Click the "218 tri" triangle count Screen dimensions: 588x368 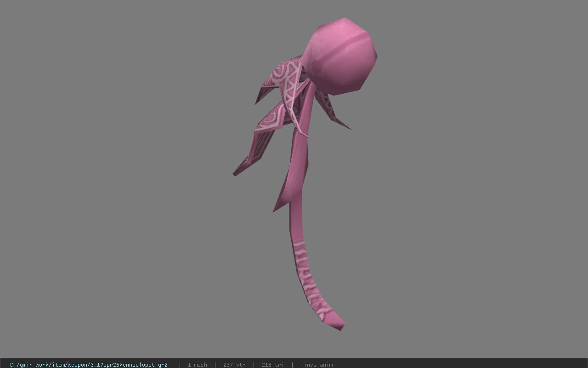pos(272,365)
